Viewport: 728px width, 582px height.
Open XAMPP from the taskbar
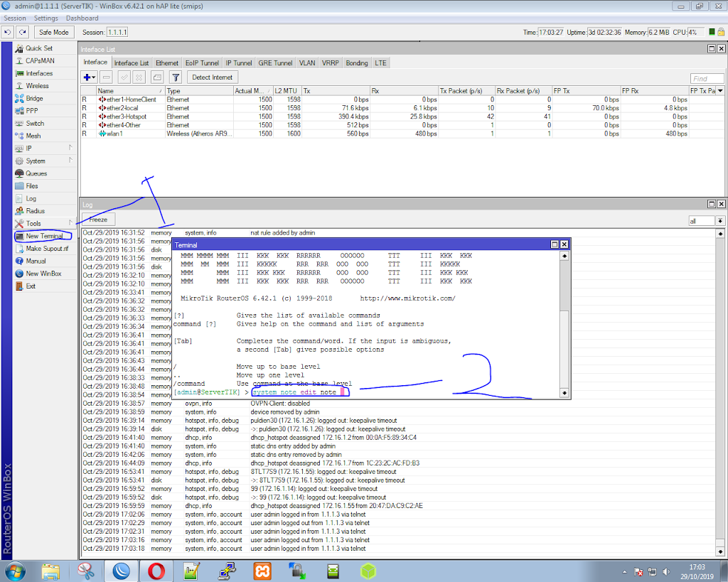pyautogui.click(x=262, y=571)
